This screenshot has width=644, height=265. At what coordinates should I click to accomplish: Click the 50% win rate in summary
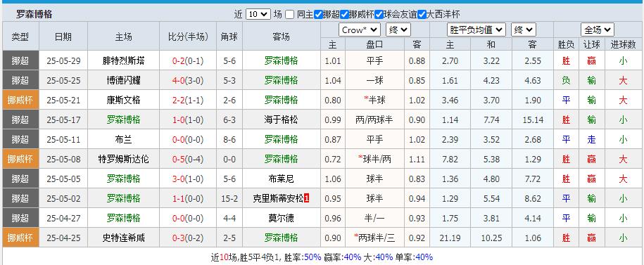click(312, 257)
